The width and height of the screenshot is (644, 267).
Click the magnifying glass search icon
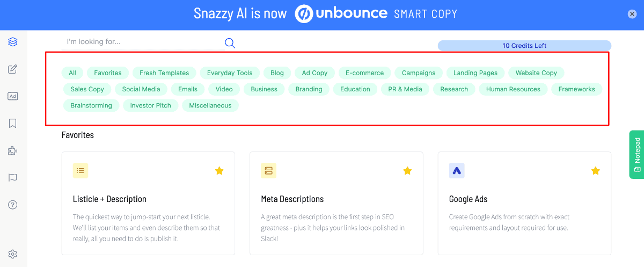coord(230,44)
